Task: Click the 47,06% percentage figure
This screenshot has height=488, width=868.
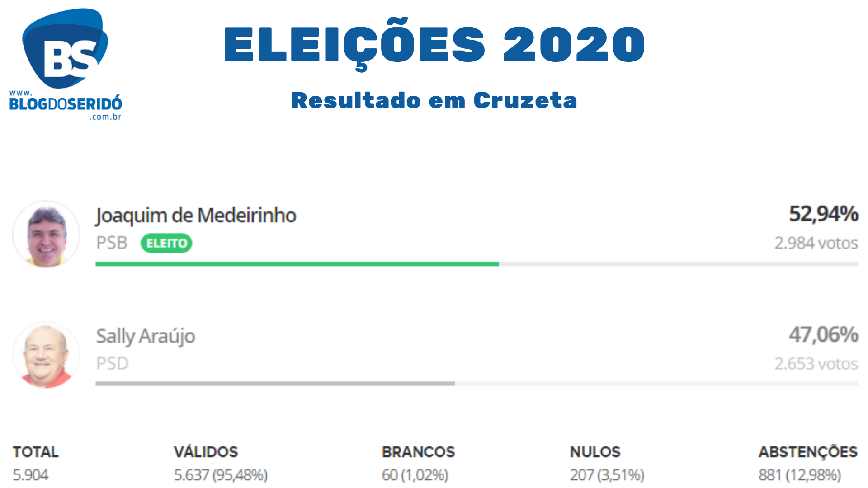Action: [x=823, y=335]
